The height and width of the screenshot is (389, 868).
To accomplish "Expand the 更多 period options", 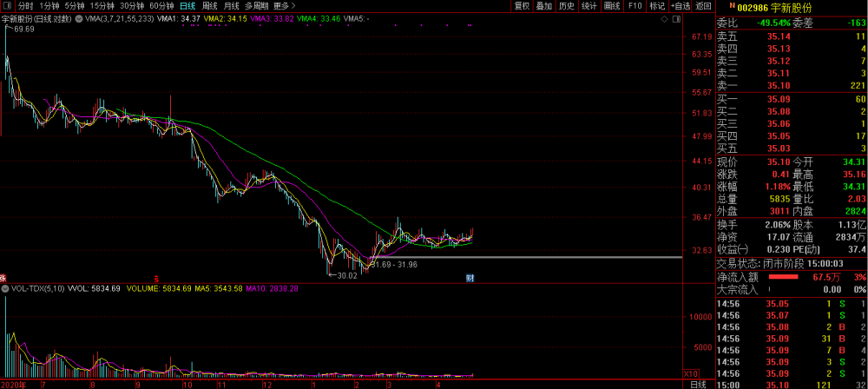I will point(285,6).
